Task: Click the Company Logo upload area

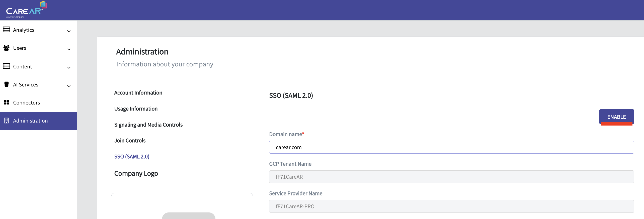Action: pyautogui.click(x=182, y=206)
